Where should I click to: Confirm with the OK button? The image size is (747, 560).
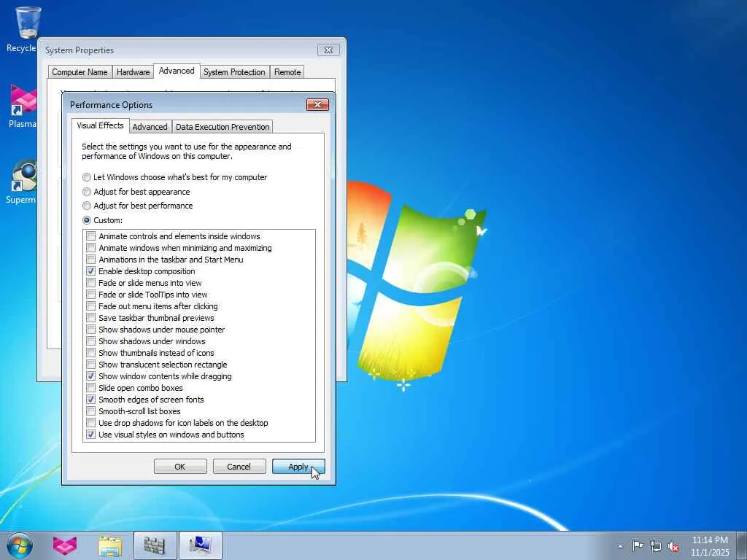coord(180,467)
